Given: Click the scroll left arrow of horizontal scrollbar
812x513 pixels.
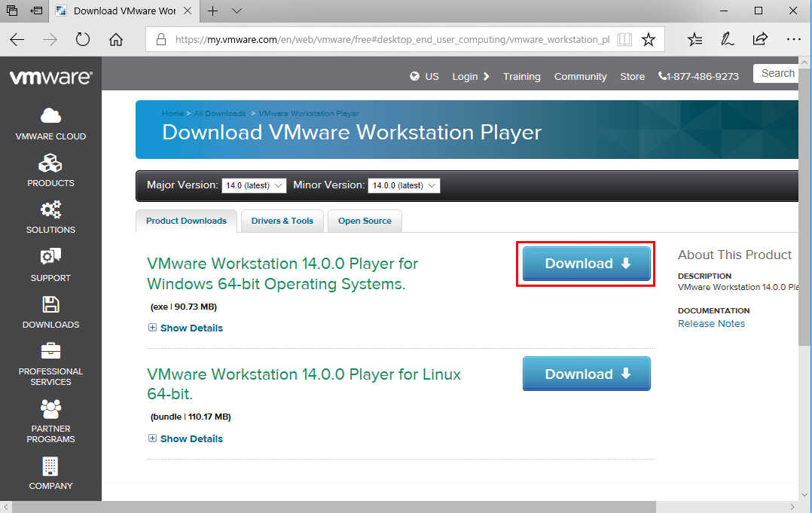Looking at the screenshot, I should click(x=6, y=507).
